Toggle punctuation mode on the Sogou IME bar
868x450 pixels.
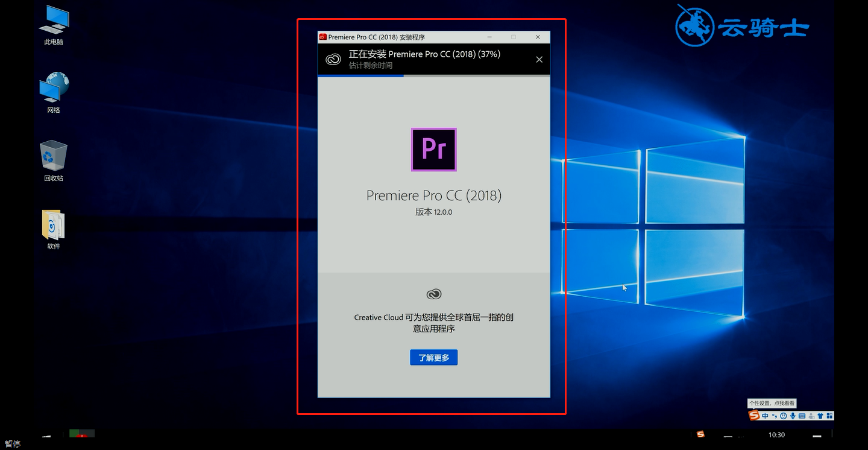(x=775, y=416)
